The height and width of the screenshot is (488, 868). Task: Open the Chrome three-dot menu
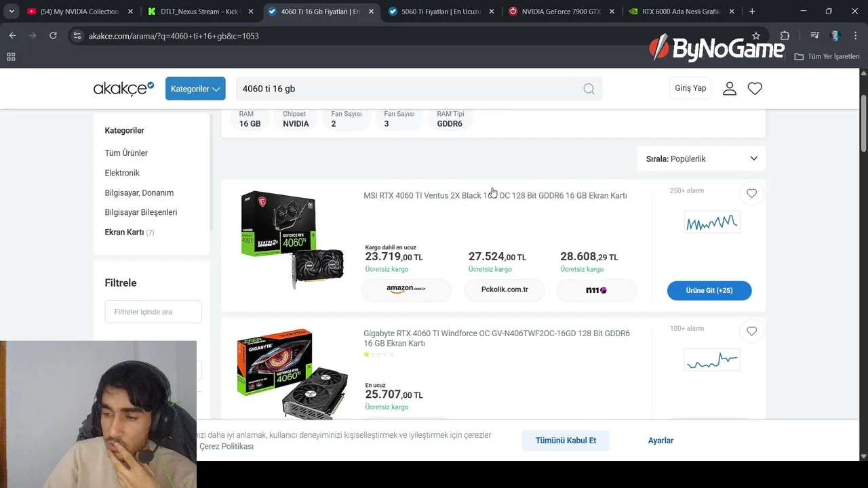tap(854, 36)
